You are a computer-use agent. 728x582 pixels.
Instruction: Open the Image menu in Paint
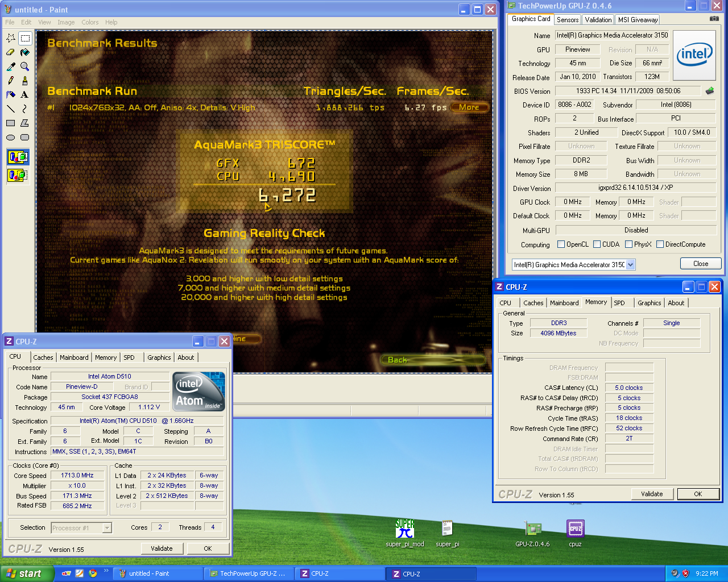(x=66, y=22)
